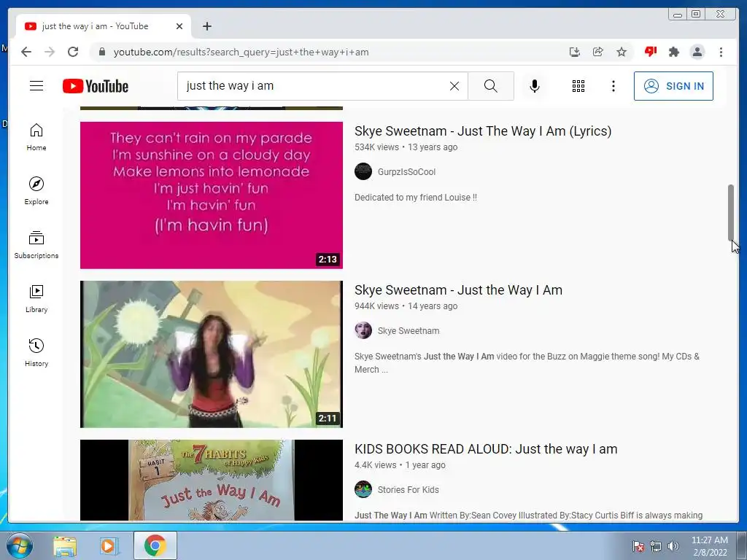The width and height of the screenshot is (747, 560).
Task: Click 'Dedicated to my friend Louise !!' description
Action: coord(415,198)
